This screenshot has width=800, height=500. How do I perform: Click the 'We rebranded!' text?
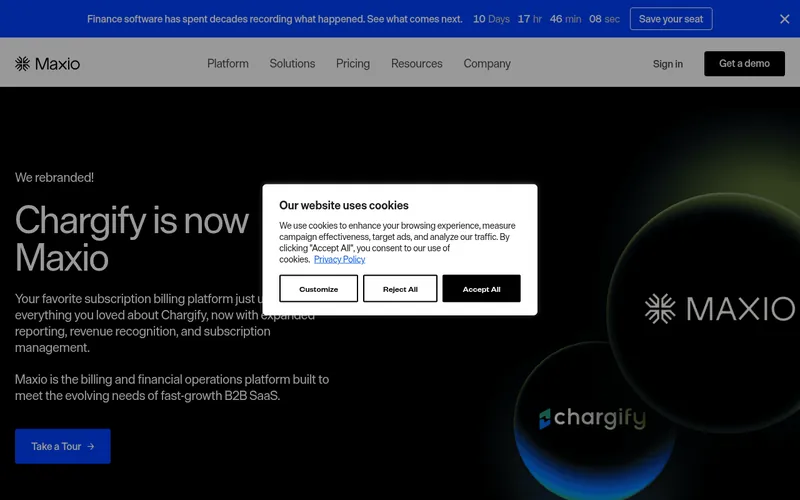pos(54,178)
